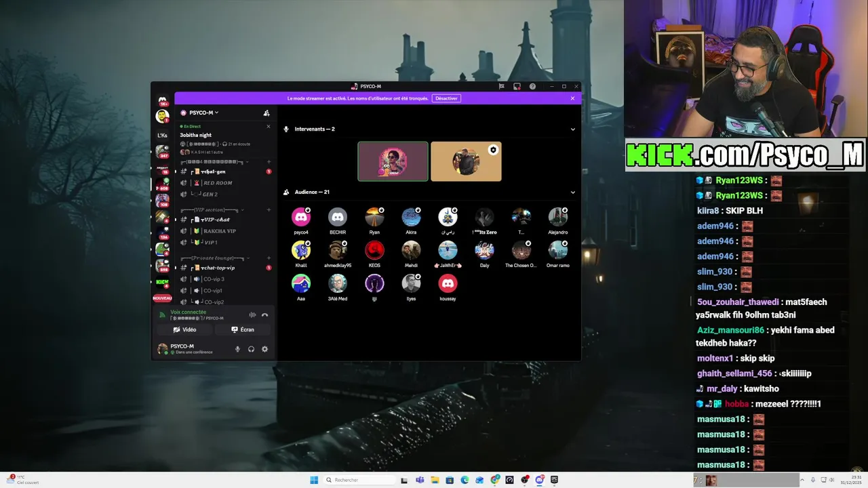Add a channel to Private lounge category

(x=269, y=258)
